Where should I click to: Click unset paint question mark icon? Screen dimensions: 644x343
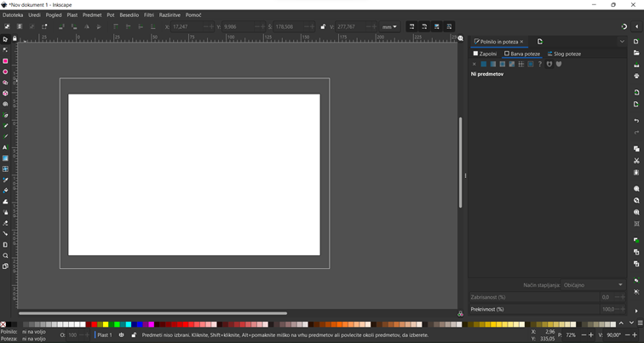[540, 64]
